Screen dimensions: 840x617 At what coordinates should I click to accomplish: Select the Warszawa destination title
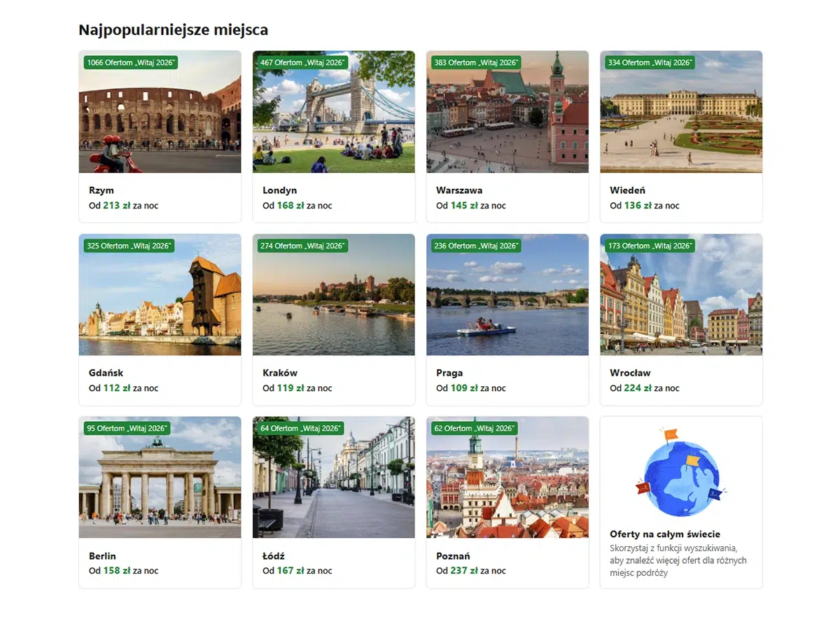pos(459,190)
